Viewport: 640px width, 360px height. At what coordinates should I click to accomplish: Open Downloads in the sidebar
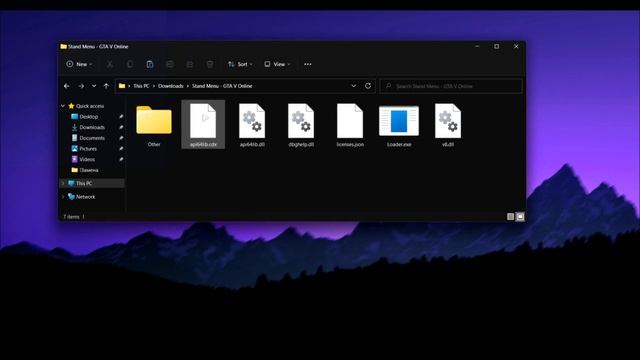92,127
